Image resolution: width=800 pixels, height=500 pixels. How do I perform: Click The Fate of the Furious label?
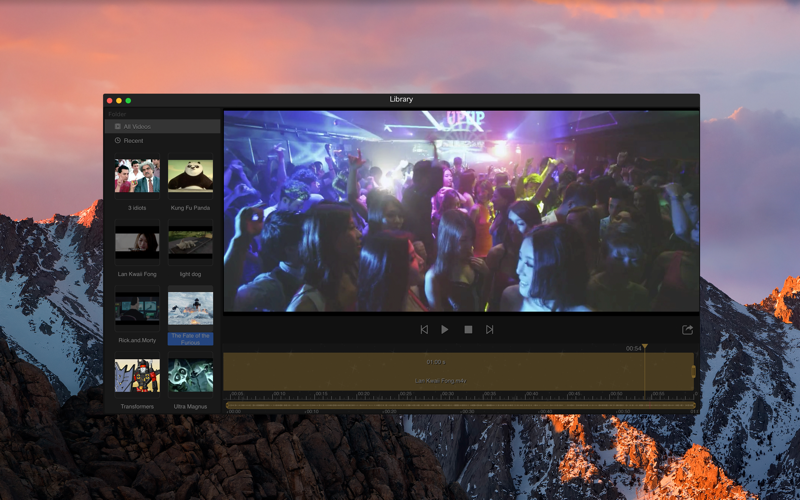coord(190,339)
